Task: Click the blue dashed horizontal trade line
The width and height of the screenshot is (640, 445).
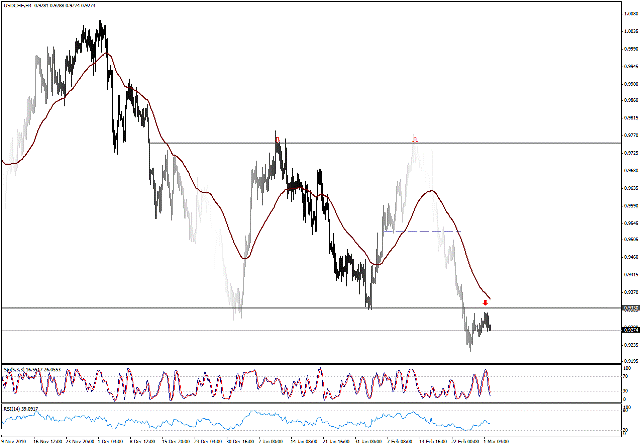Action: [x=420, y=231]
